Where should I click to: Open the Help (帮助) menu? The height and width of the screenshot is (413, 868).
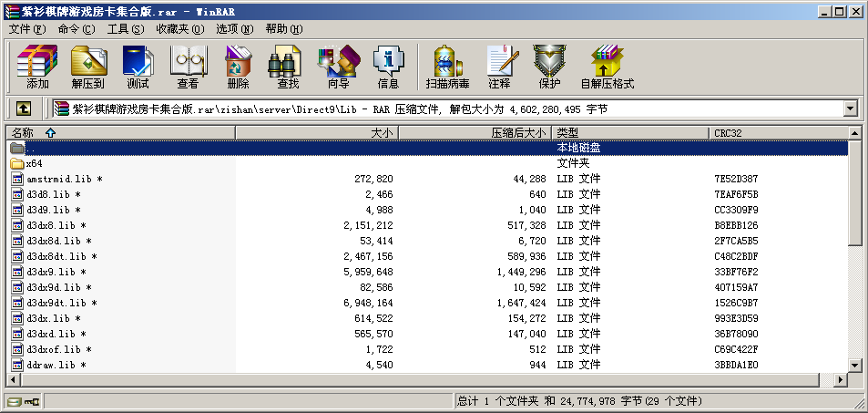pyautogui.click(x=284, y=29)
